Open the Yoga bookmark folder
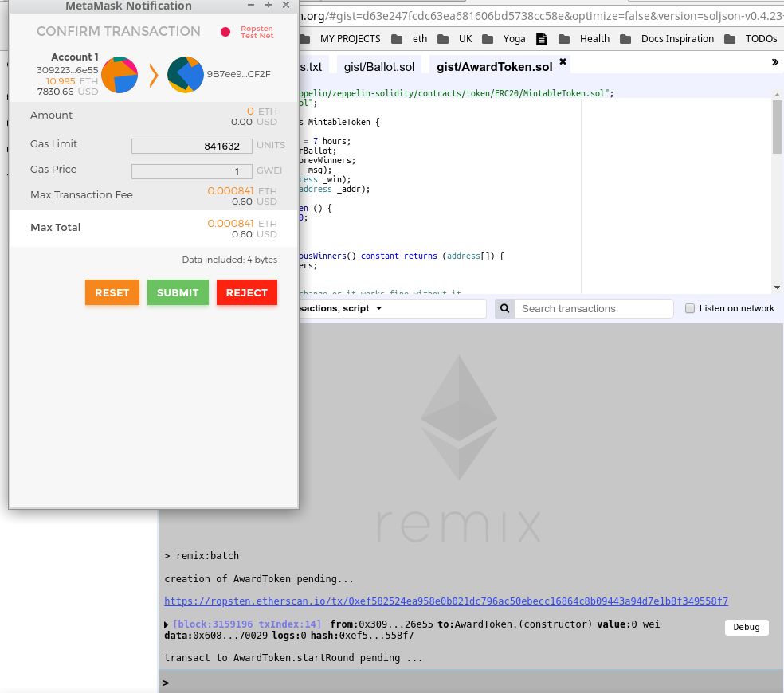This screenshot has width=784, height=693. pos(504,39)
